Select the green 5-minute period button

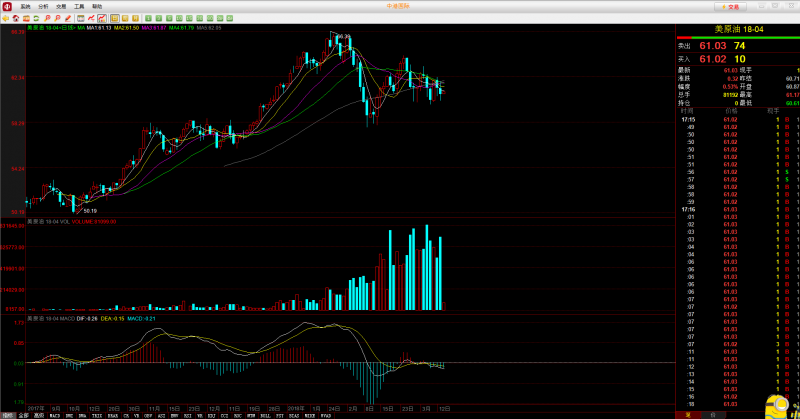169,18
